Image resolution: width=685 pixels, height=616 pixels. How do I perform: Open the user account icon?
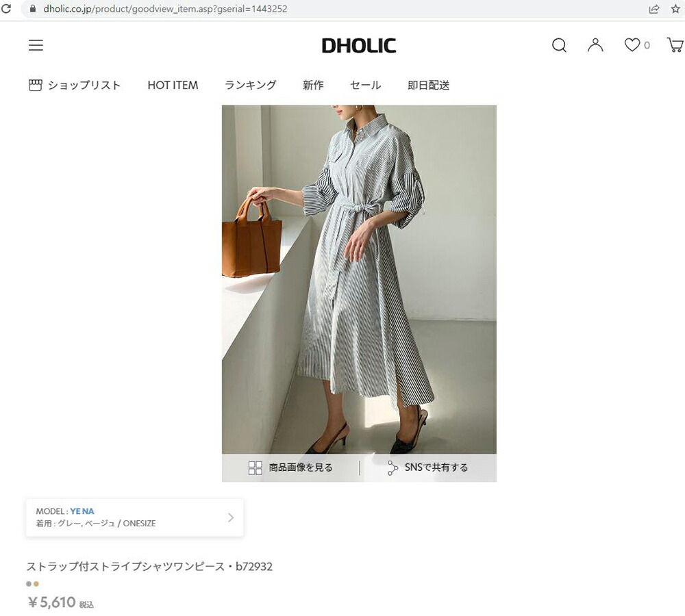(595, 45)
